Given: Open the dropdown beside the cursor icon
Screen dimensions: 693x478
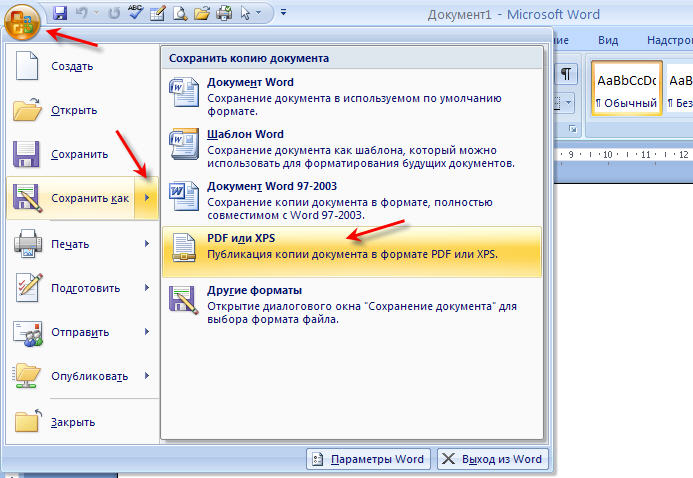Looking at the screenshot, I should click(x=259, y=13).
